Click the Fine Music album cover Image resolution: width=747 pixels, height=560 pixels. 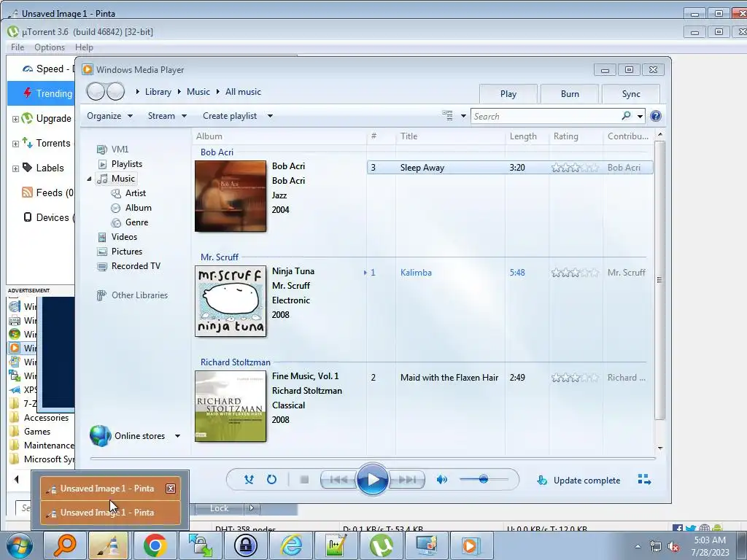[231, 406]
